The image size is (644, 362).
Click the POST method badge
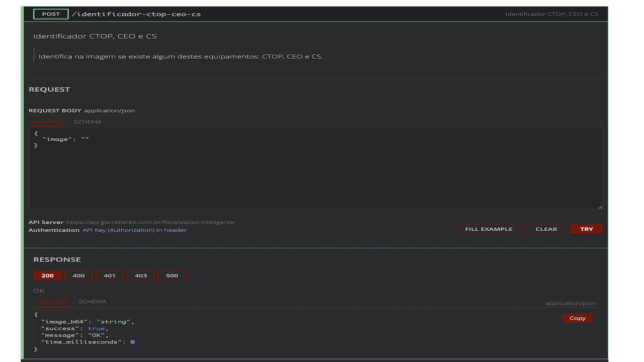click(51, 14)
